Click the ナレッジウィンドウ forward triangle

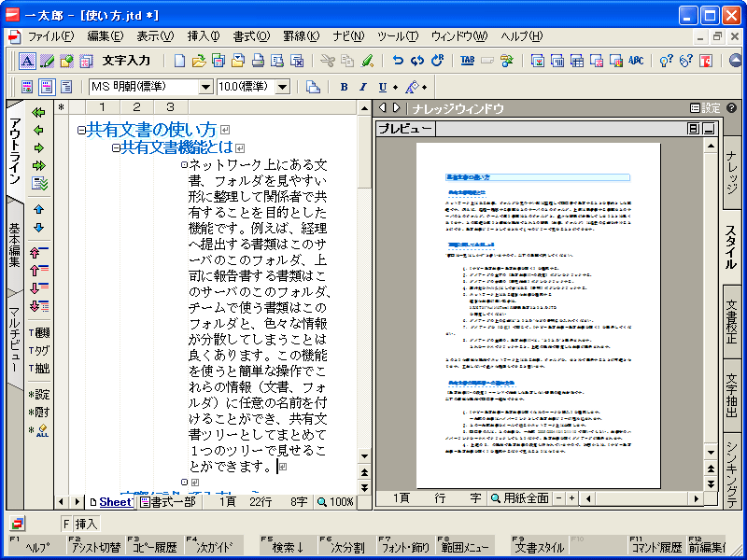pyautogui.click(x=396, y=108)
